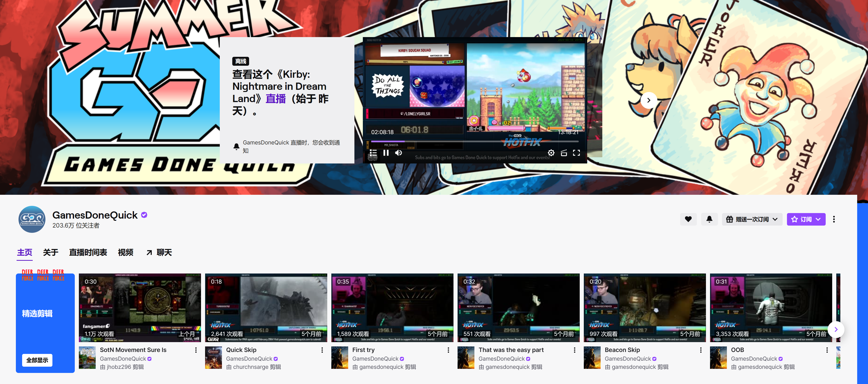Go to next carousel video arrow
This screenshot has width=868, height=384.
tap(649, 100)
